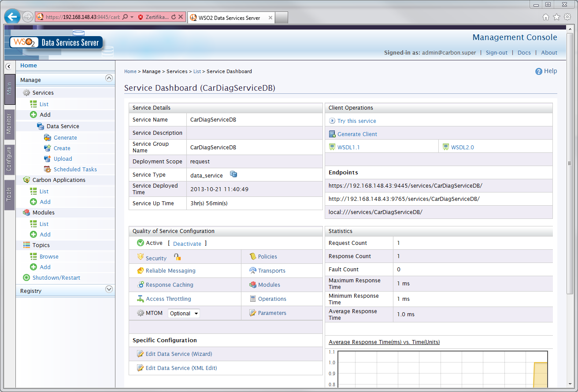Click the Data Service database icon in sidebar
578x392 pixels.
pyautogui.click(x=41, y=126)
